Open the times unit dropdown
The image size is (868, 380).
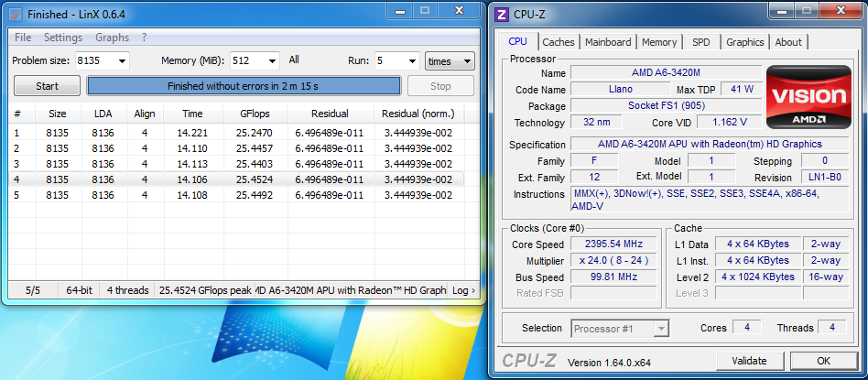pyautogui.click(x=450, y=61)
